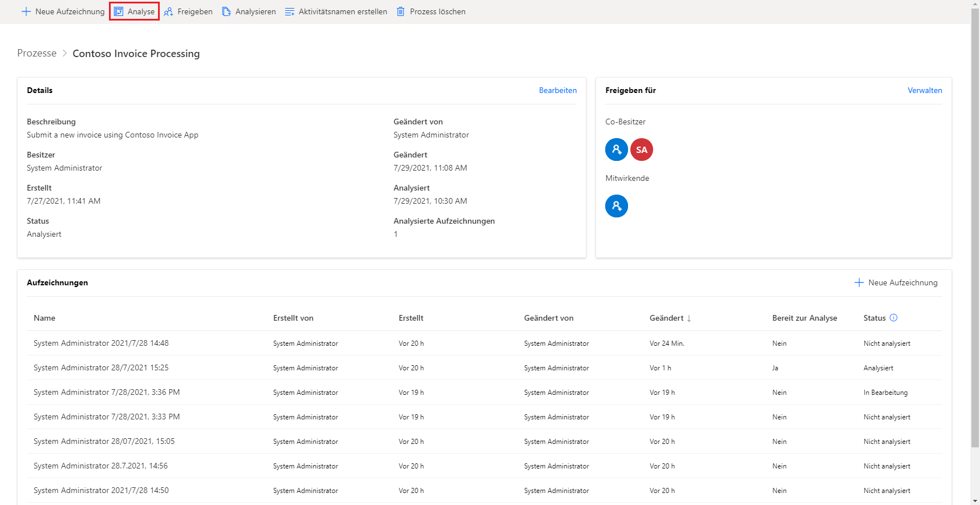The width and height of the screenshot is (980, 505).
Task: Click the red SA co-owner avatar
Action: point(642,150)
